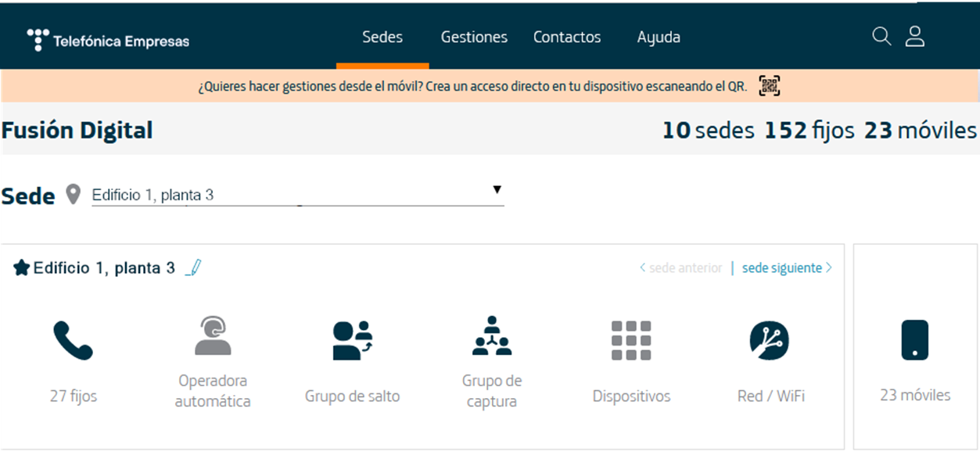Image resolution: width=980 pixels, height=452 pixels.
Task: Expand the Sede dropdown arrow
Action: click(x=497, y=190)
